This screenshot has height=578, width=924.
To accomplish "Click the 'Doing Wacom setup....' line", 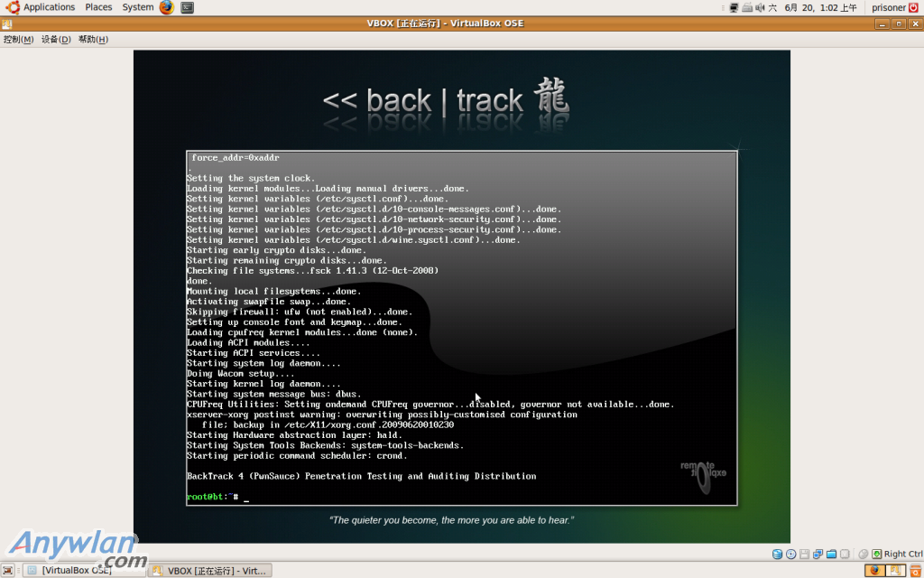I will (x=240, y=373).
